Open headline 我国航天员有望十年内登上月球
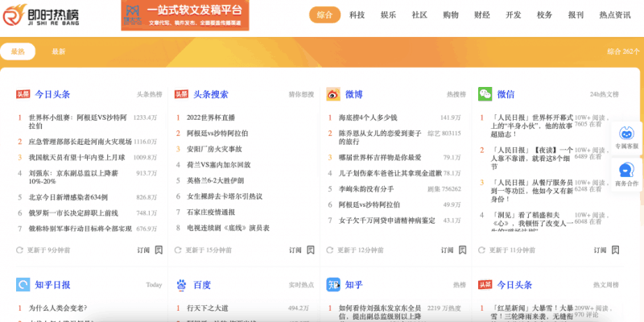644x322 pixels. [76, 157]
